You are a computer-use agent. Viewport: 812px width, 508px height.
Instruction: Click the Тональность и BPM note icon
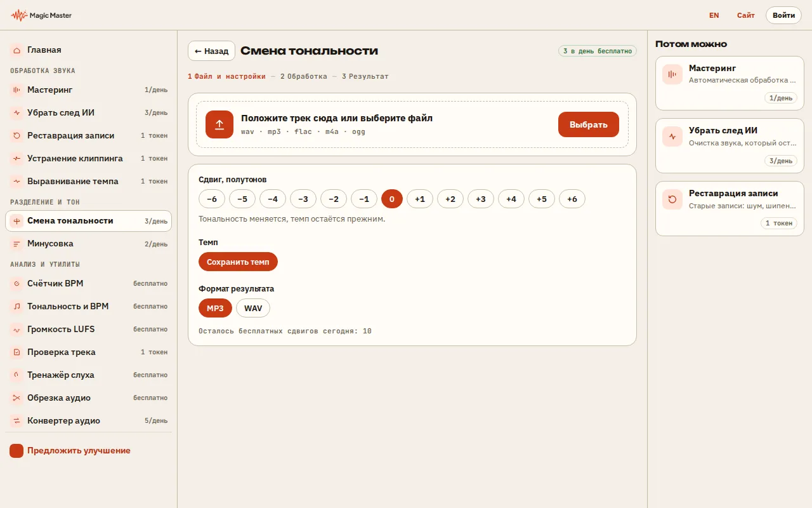(16, 307)
